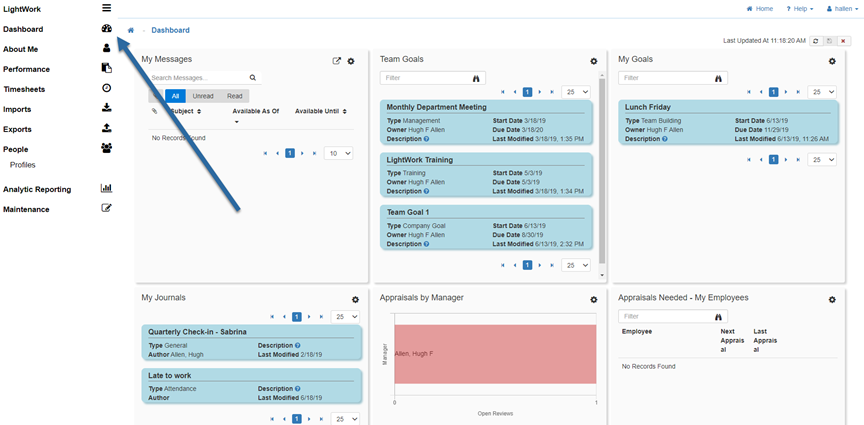Switch message filter to Read
The height and width of the screenshot is (425, 864).
234,96
